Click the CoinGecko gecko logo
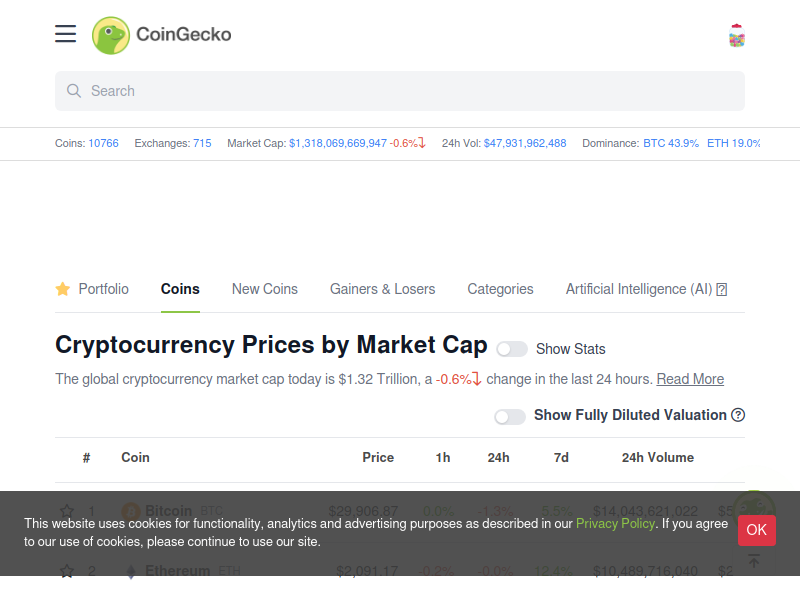 (x=111, y=35)
